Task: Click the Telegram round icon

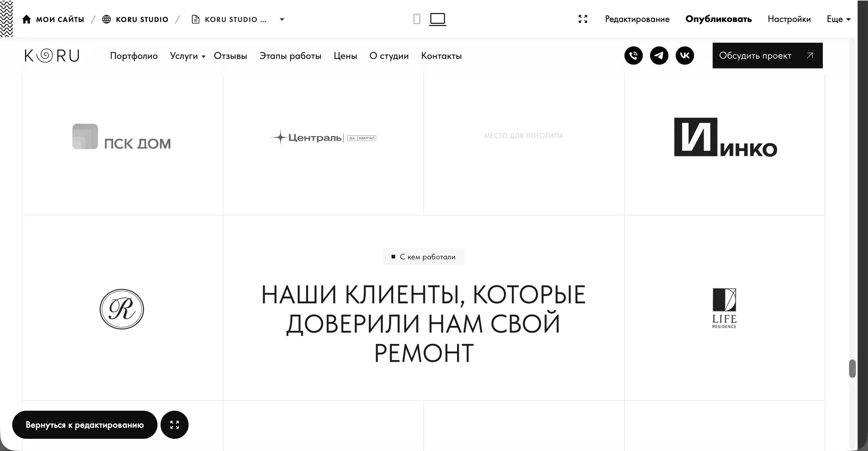Action: [659, 56]
